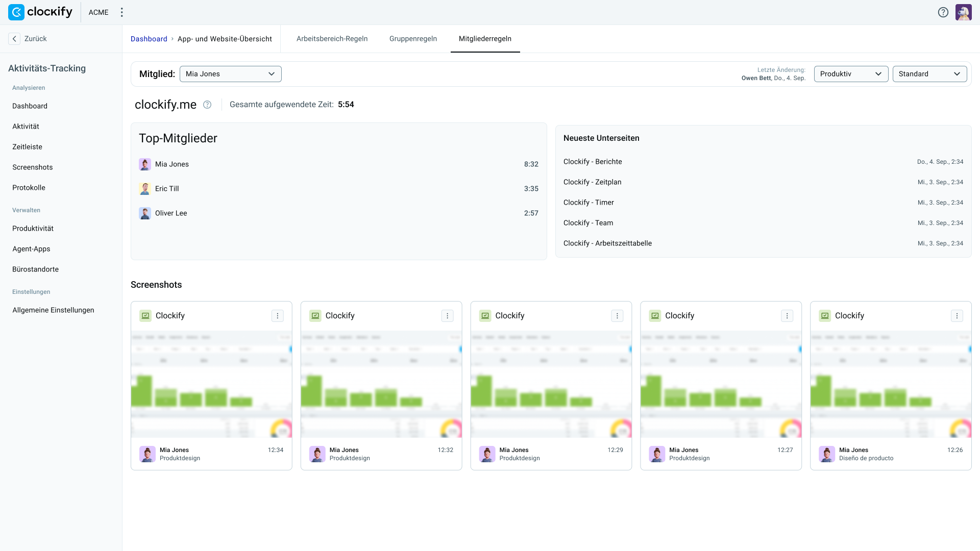Viewport: 980px width, 551px height.
Task: Open the screenshot thumbnail taken at 12:32
Action: click(381, 384)
